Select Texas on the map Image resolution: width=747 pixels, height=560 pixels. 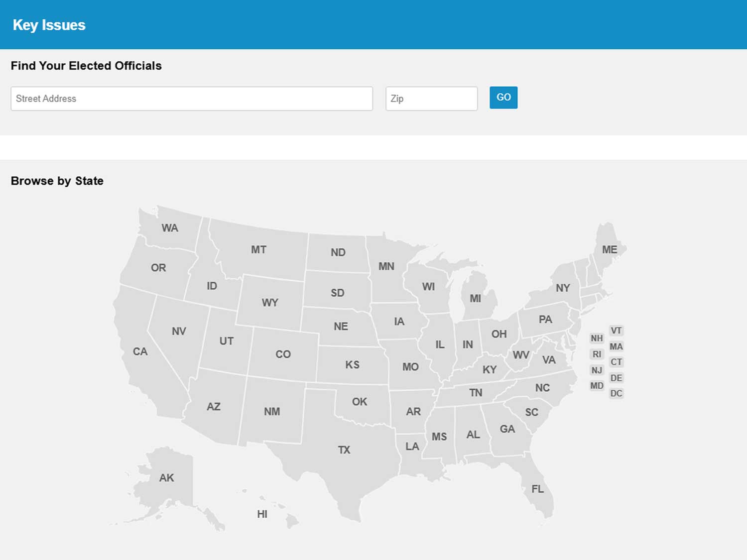[x=344, y=450]
